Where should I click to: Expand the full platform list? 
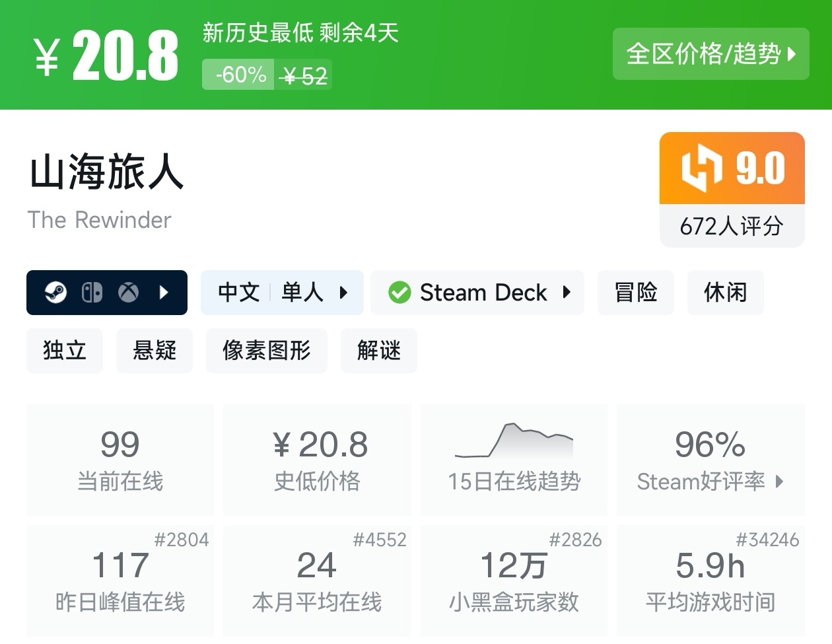[164, 292]
